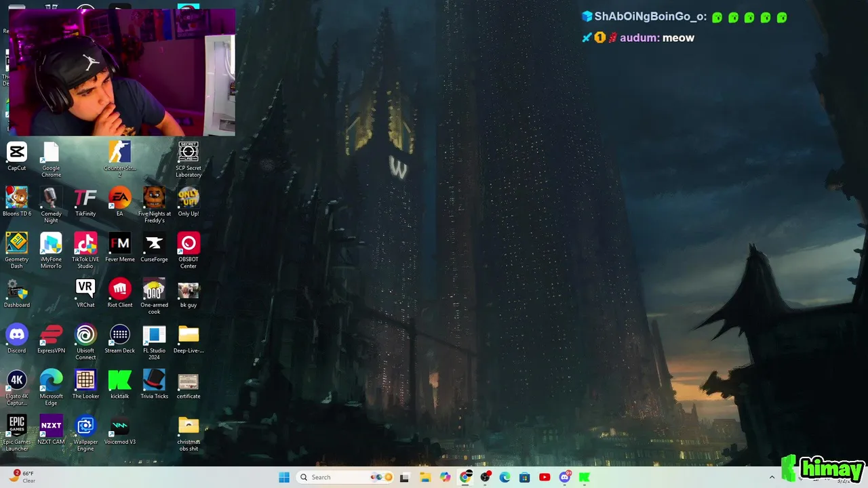The height and width of the screenshot is (488, 868).
Task: Select the Stream Deck desktop icon
Action: click(120, 339)
